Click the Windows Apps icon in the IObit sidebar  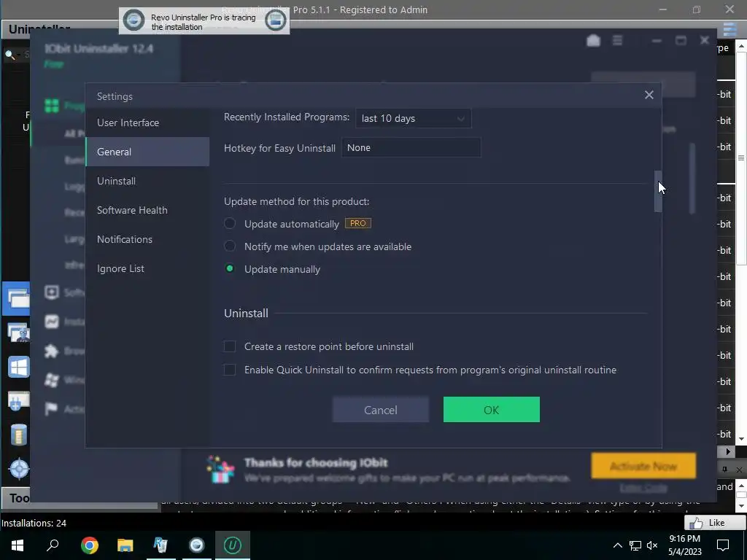pyautogui.click(x=52, y=379)
